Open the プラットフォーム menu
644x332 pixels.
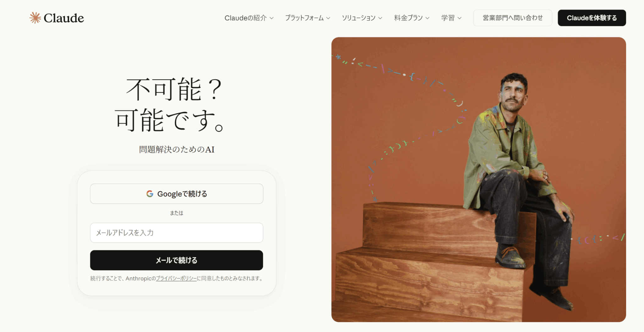click(308, 18)
